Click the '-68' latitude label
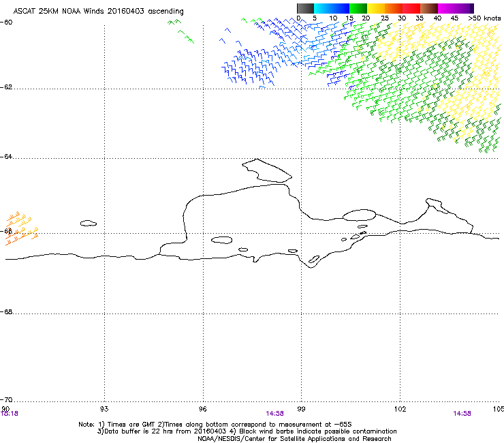 coord(6,312)
